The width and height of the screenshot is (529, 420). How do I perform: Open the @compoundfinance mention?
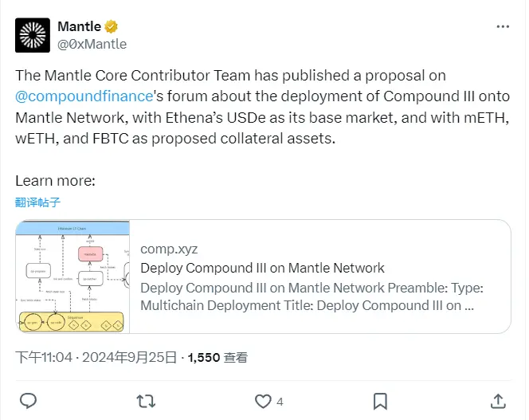84,96
